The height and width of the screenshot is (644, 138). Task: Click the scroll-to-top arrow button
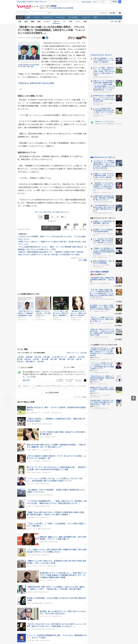(x=133, y=398)
